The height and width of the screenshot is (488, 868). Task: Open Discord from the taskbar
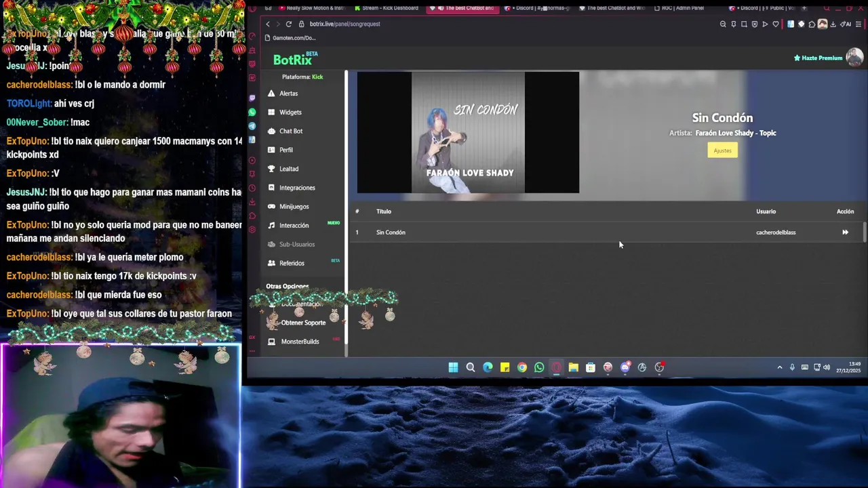(625, 367)
